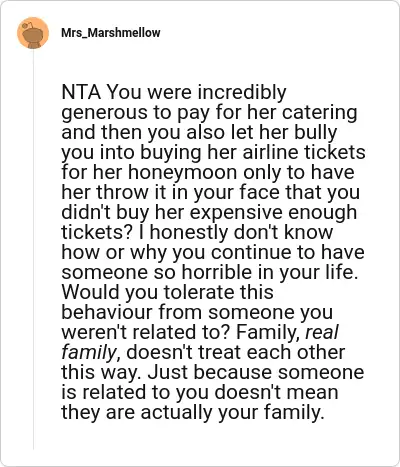Screen dimensions: 400x467
Task: Click the word NTA starting the comment
Action: [x=81, y=92]
